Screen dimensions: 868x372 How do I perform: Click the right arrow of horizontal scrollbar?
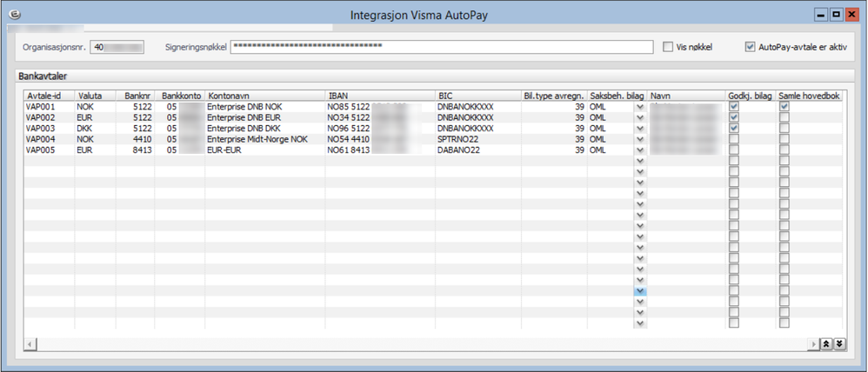pyautogui.click(x=814, y=344)
